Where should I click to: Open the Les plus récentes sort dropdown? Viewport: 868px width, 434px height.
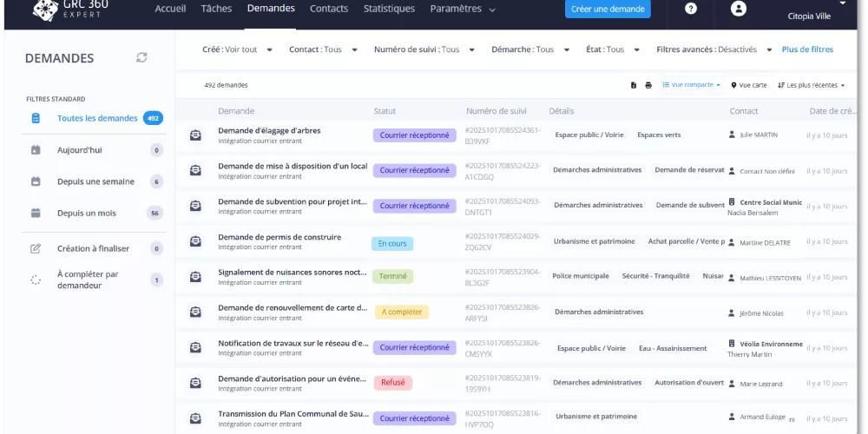coord(811,85)
